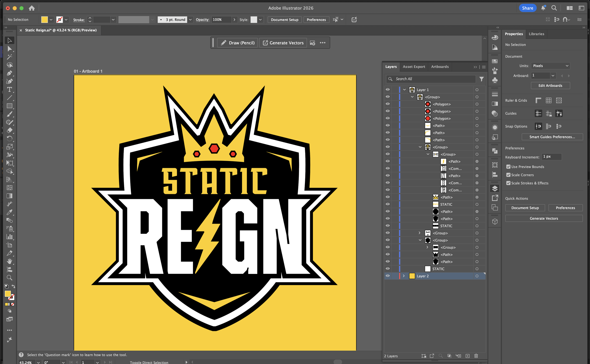Viewport: 590px width, 364px height.
Task: Show grid icon in Ruler & Grids
Action: point(548,100)
